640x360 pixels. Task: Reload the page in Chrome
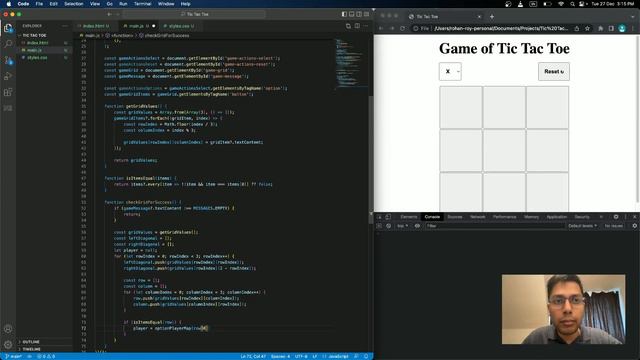pos(402,29)
